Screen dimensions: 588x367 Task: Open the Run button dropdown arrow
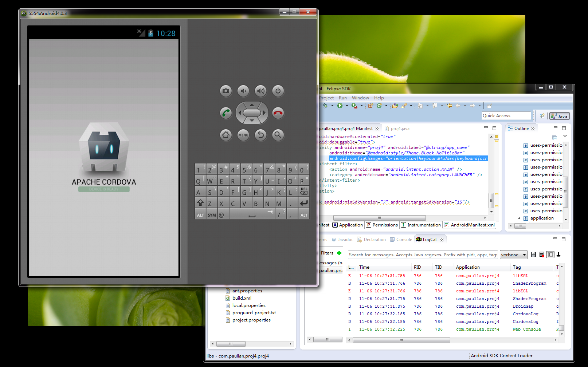[x=347, y=106]
